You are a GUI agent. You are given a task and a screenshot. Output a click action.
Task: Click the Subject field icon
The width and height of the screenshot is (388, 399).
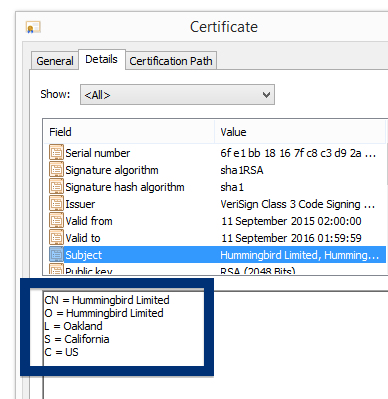click(56, 255)
